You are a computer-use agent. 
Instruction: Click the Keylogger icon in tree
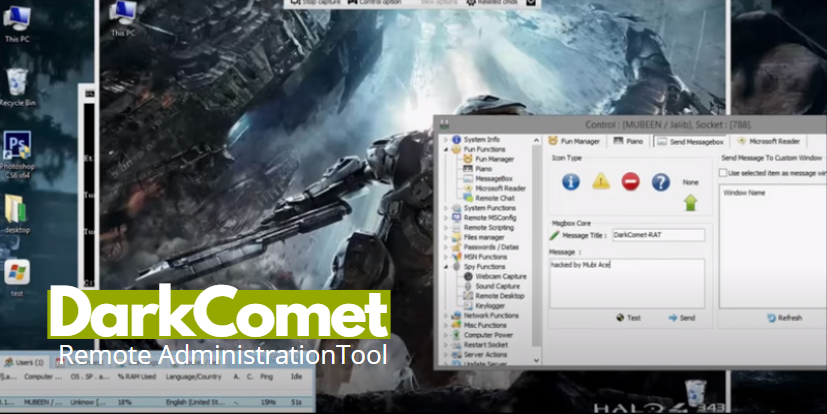468,306
